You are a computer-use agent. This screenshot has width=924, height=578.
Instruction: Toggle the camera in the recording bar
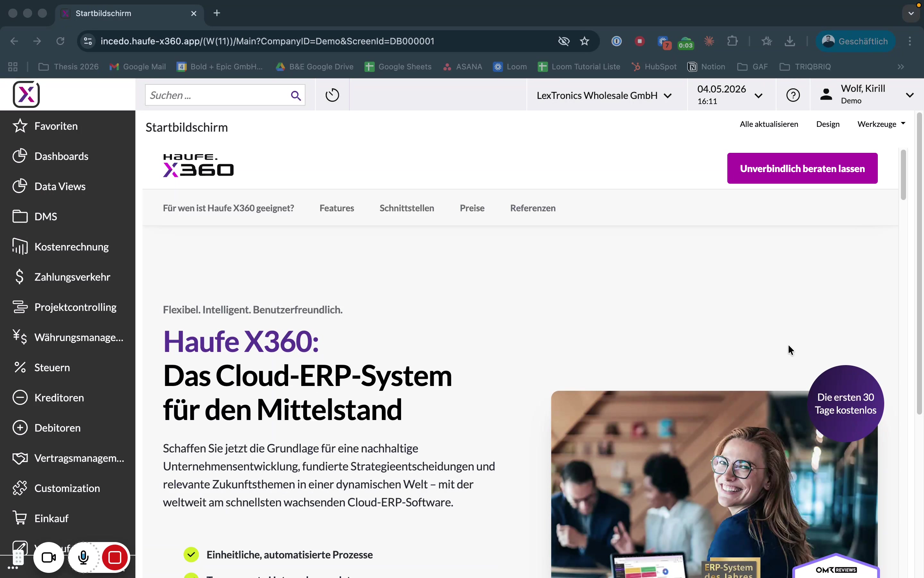[x=48, y=557]
